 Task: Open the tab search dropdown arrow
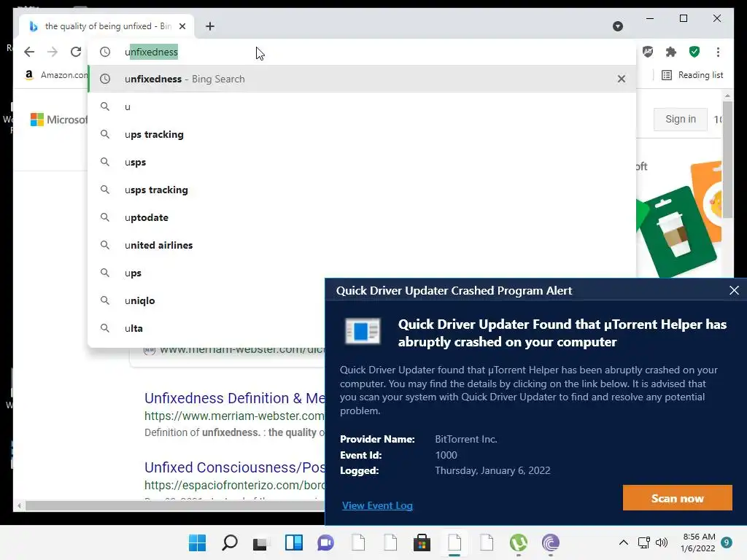tap(618, 26)
